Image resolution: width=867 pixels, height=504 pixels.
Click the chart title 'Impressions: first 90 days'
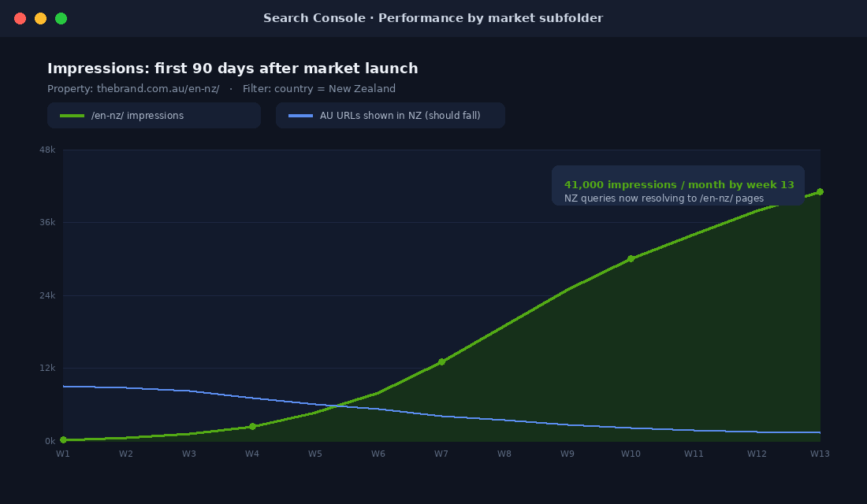point(233,69)
